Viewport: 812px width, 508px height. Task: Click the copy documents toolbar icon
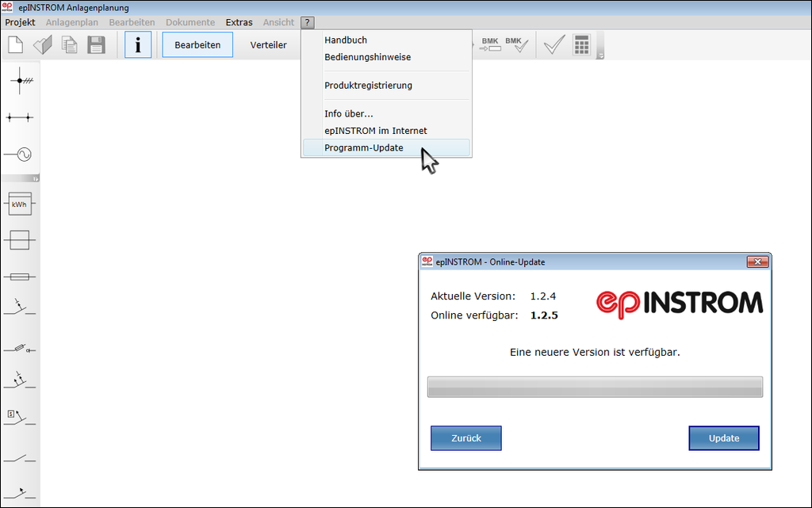coord(70,45)
